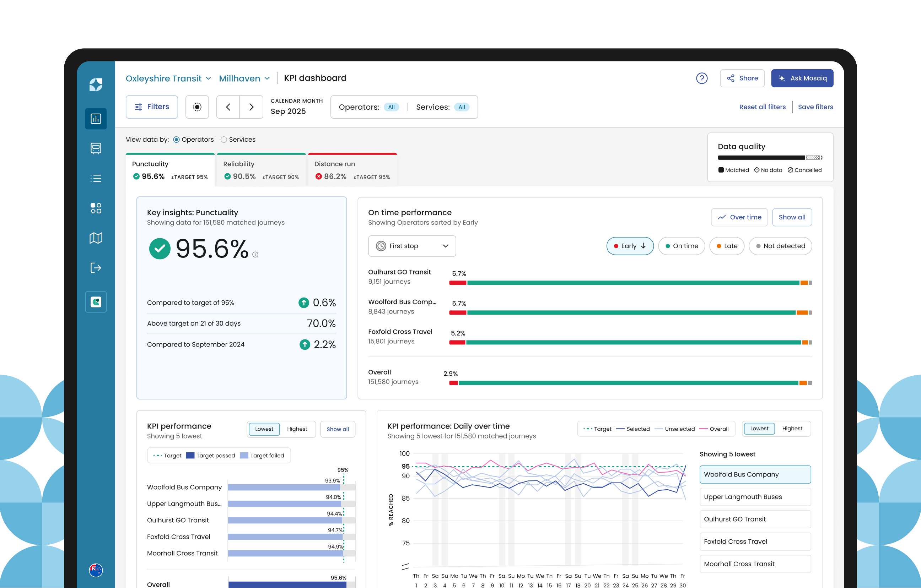Open the list view icon in sidebar
Screen dimensions: 921x588
coord(96,178)
